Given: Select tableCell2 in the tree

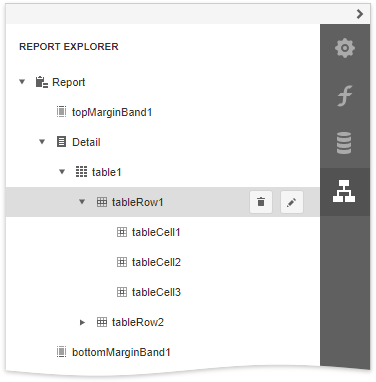Looking at the screenshot, I should [156, 262].
